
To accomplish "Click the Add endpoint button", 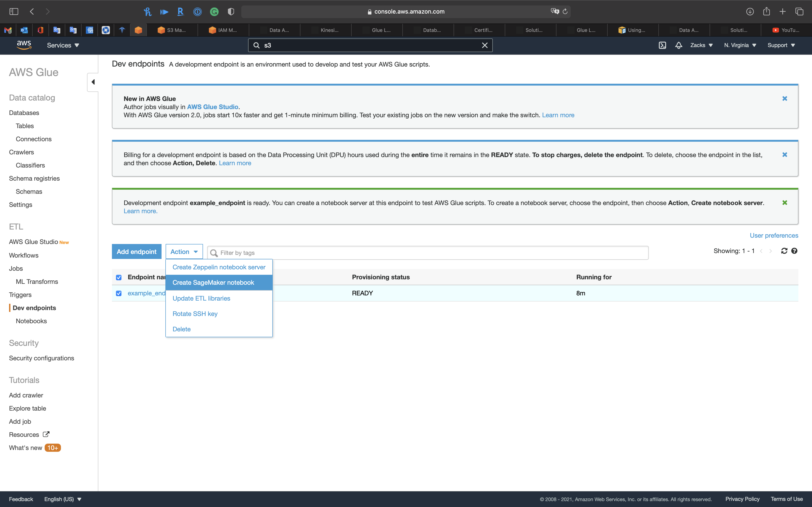I will pos(137,252).
